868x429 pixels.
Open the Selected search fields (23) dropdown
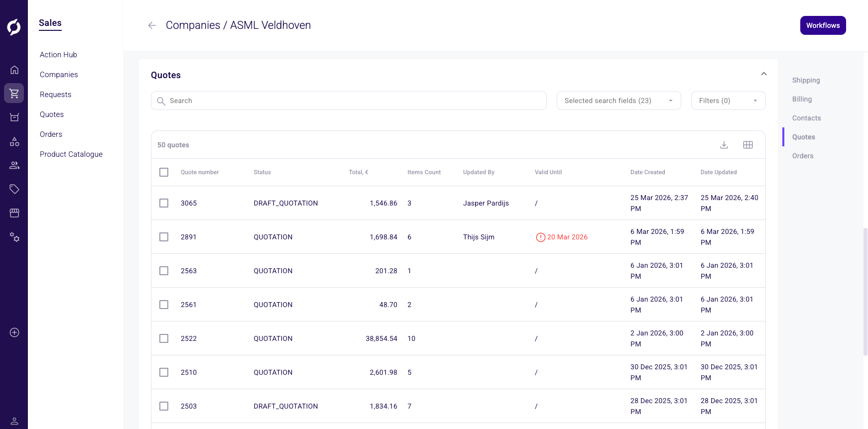(619, 101)
